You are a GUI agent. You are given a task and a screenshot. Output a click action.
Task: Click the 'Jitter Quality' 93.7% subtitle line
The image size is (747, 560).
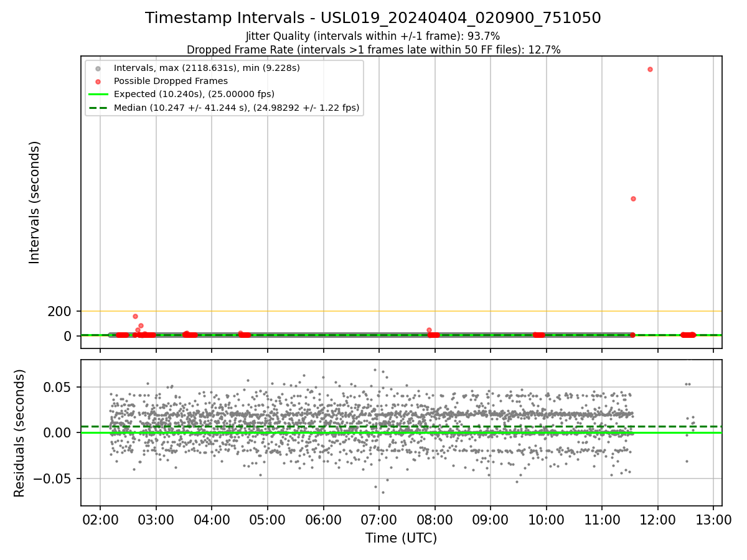[x=373, y=36]
